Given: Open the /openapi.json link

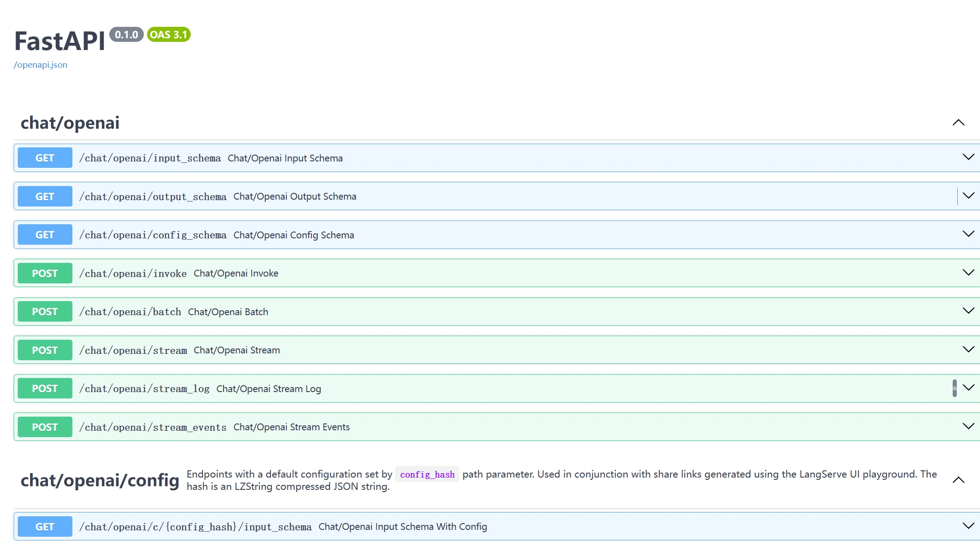Looking at the screenshot, I should (41, 65).
